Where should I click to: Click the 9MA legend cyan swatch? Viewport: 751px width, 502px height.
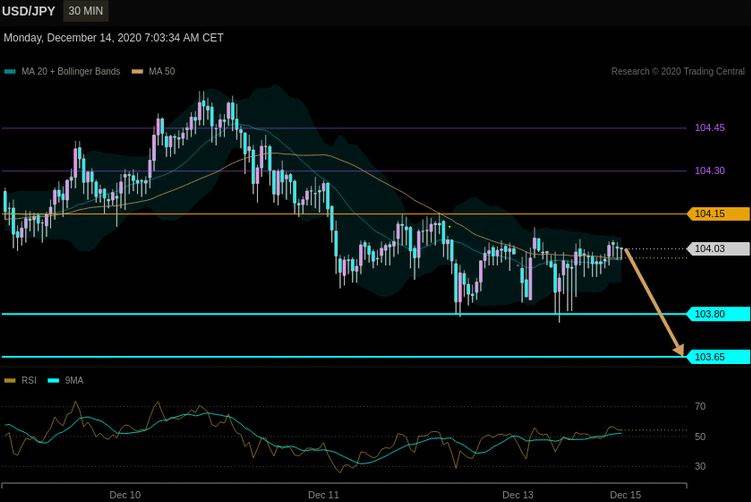54,381
